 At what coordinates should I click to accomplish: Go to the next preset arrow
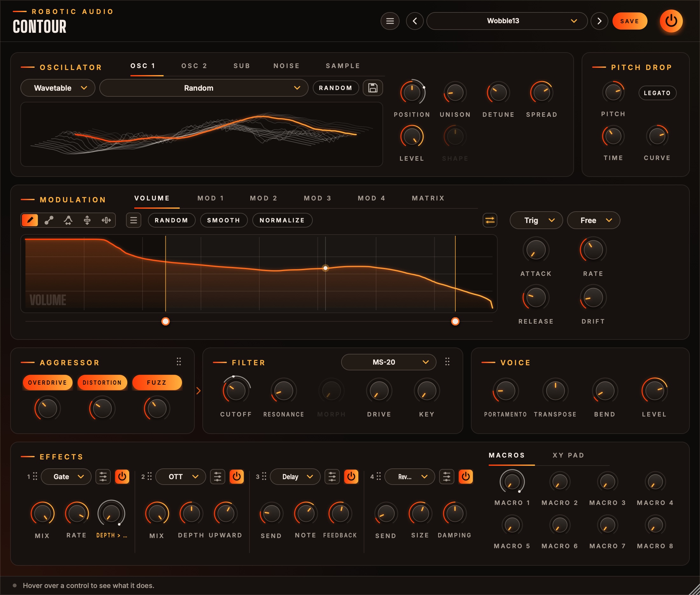coord(599,21)
